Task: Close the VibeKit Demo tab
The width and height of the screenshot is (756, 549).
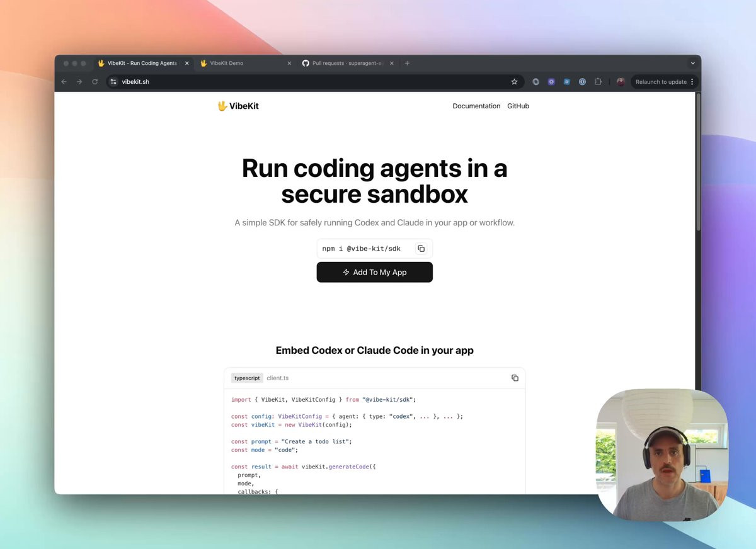Action: pyautogui.click(x=289, y=63)
